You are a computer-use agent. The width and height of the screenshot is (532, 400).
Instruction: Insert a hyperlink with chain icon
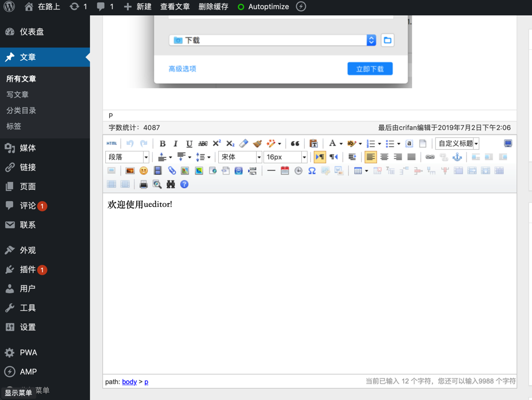click(x=430, y=157)
